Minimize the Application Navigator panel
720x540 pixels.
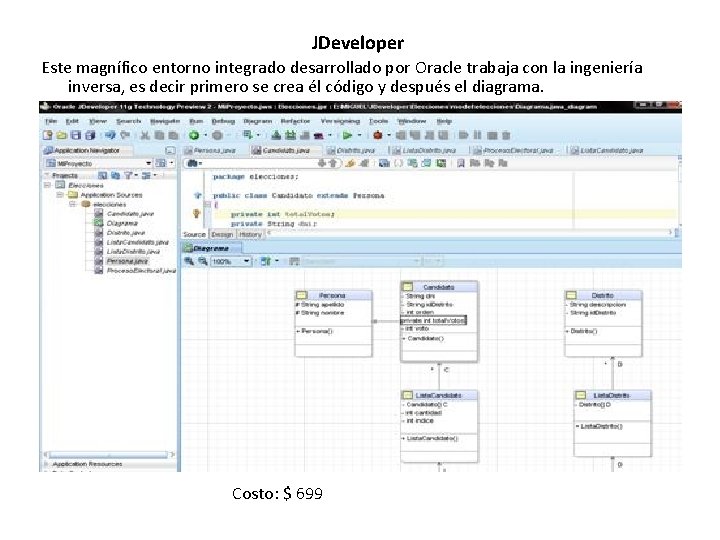click(170, 151)
